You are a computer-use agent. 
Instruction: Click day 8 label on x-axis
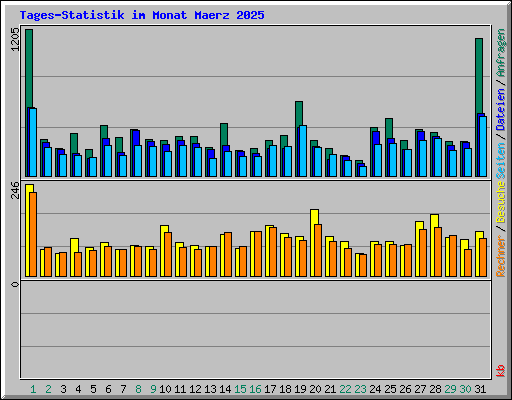click(138, 389)
